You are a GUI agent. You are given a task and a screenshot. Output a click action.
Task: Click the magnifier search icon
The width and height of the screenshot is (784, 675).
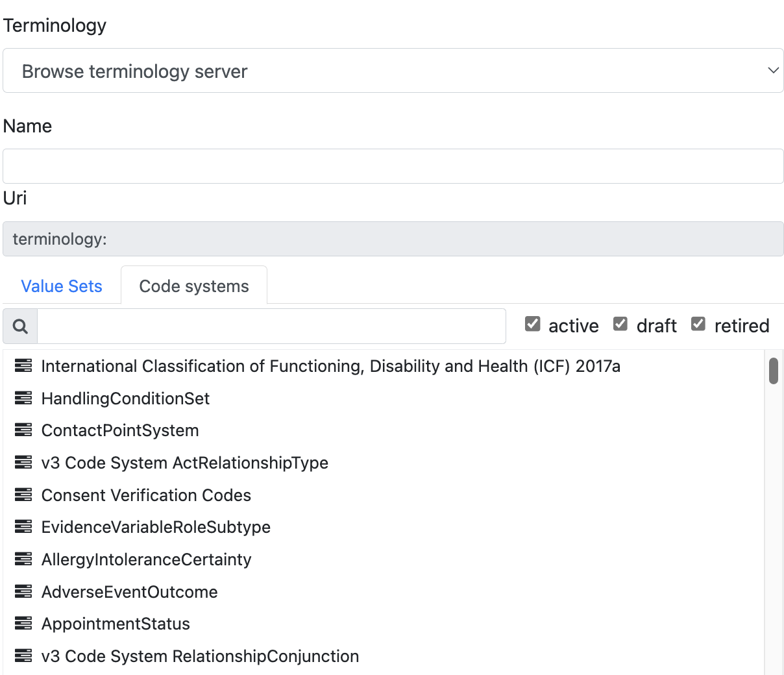coord(20,326)
